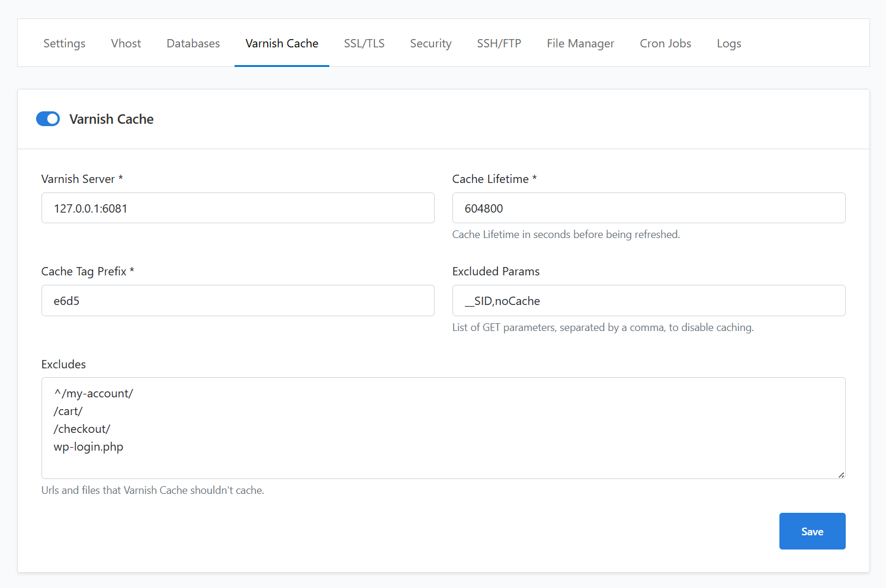
Task: Open the Settings tab
Action: click(64, 43)
